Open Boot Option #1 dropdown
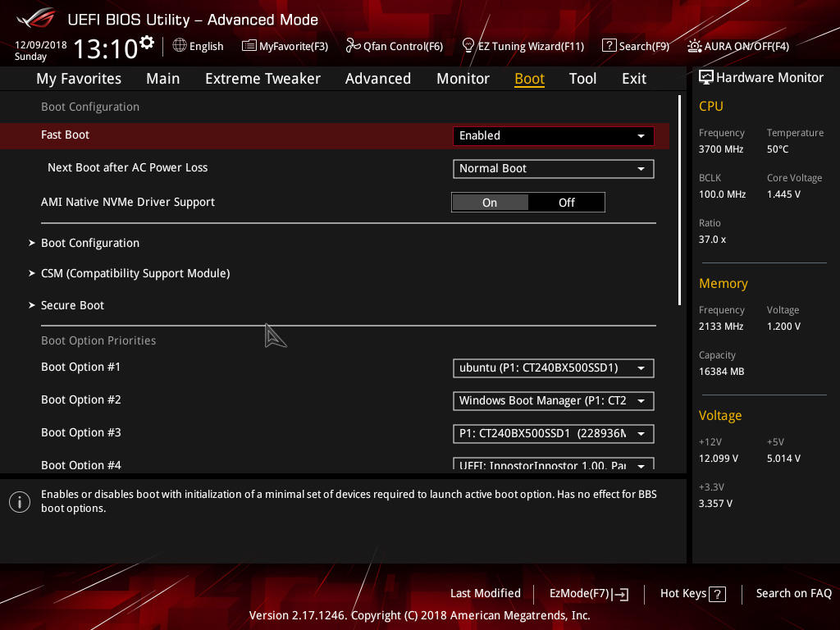Image resolution: width=840 pixels, height=630 pixels. 554,368
